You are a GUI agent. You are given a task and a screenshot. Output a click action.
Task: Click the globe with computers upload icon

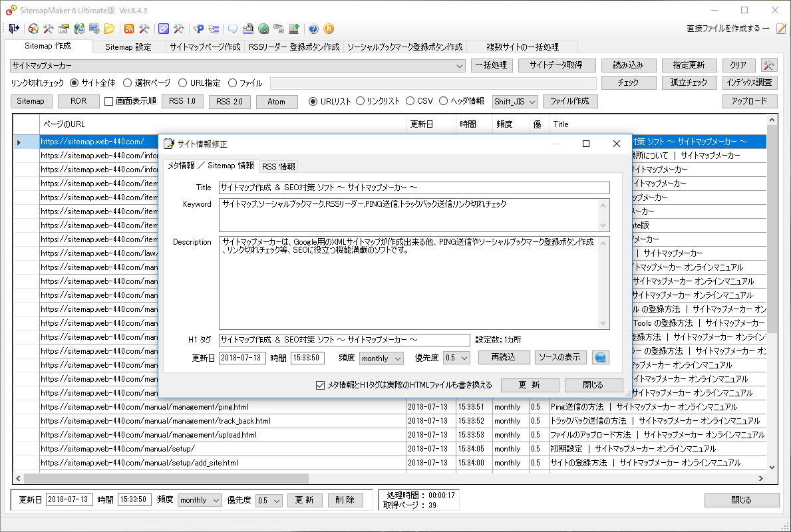[x=79, y=29]
